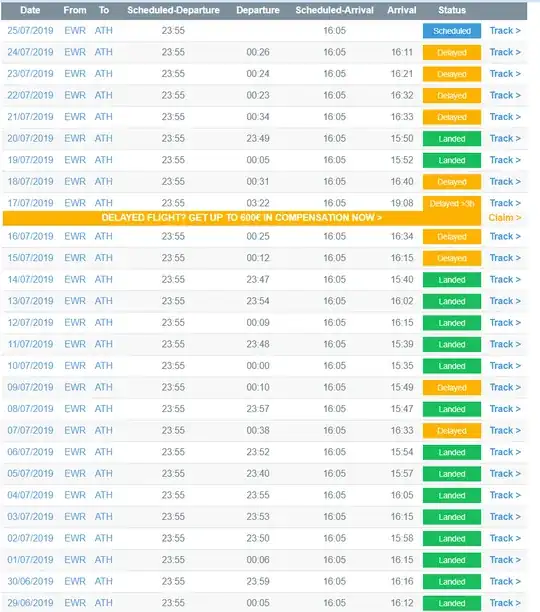Track the 10/07/2019 flight
Image resolution: width=540 pixels, height=612 pixels.
coord(505,366)
